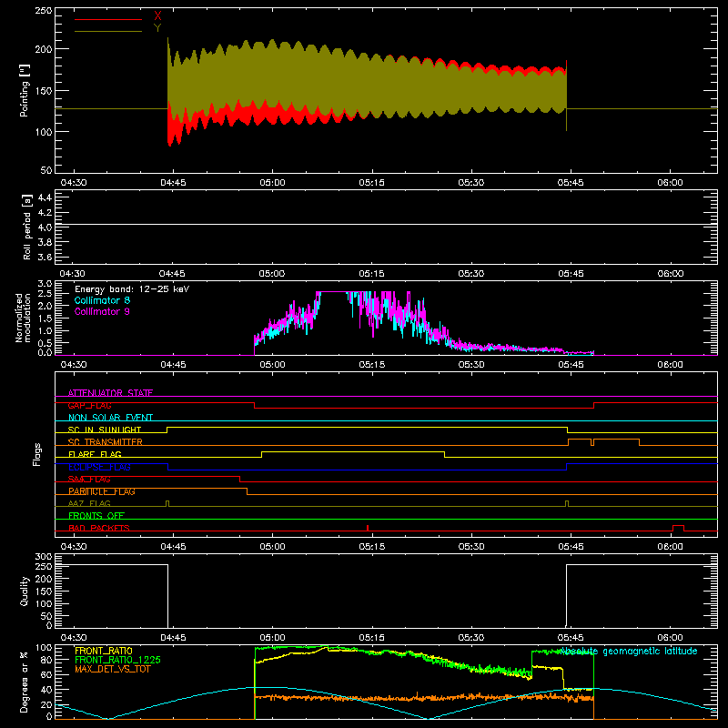Viewport: 728px width, 728px height.
Task: Click the "Roll period [s]" axis title
Action: (x=26, y=227)
